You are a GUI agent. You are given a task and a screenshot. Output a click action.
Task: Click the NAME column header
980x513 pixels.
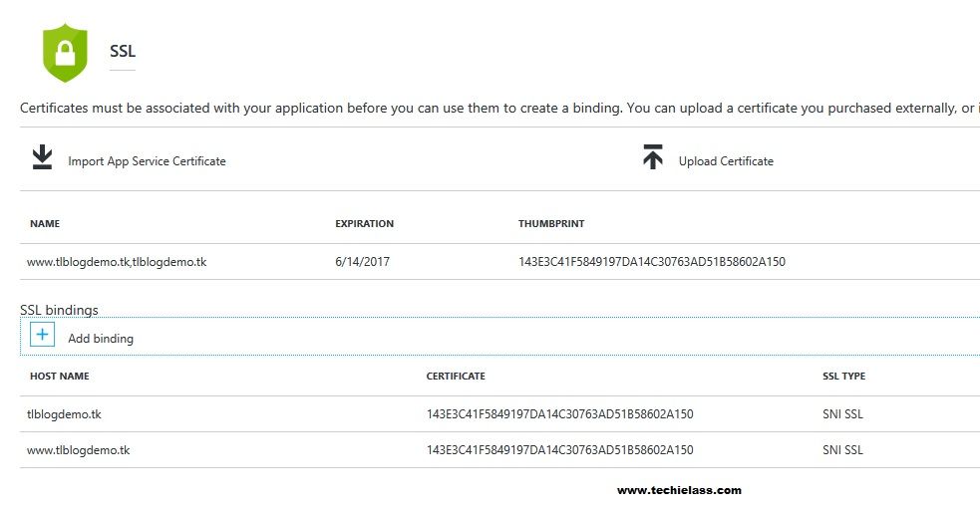pyautogui.click(x=45, y=224)
